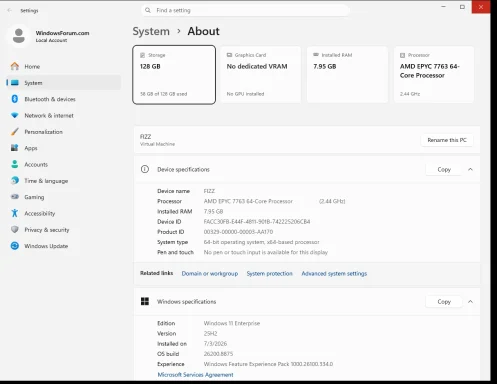Click the Windows logo beside Windows specifications
497x384 pixels.
145,301
